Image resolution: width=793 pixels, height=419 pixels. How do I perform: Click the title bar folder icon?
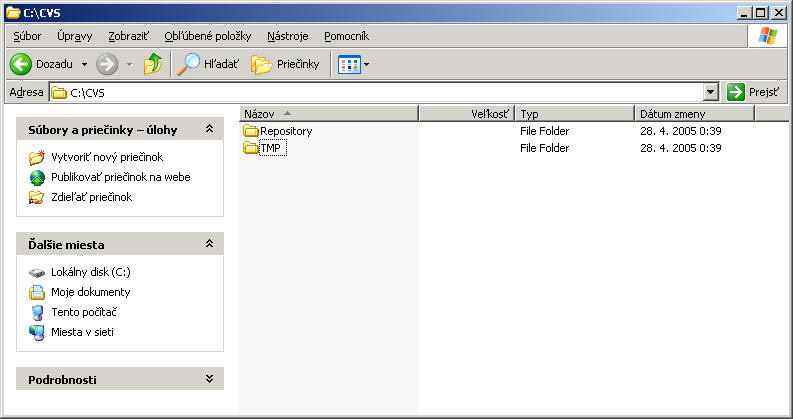coord(13,13)
